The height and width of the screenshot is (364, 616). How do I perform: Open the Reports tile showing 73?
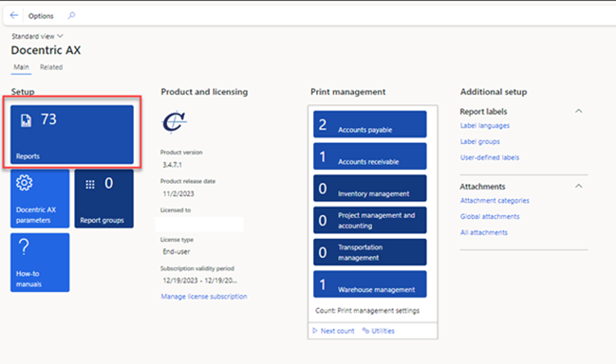coord(72,135)
